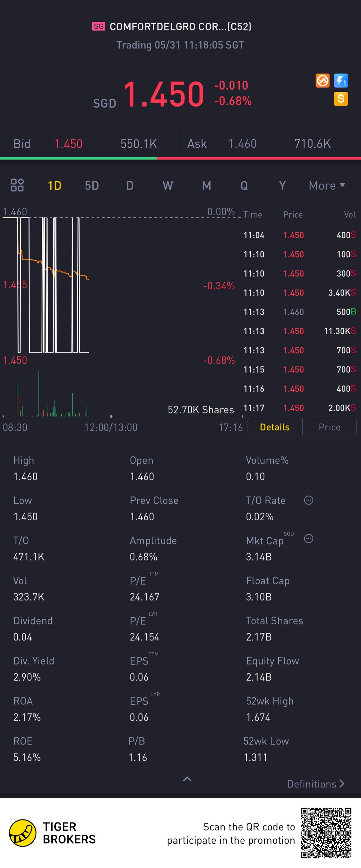Switch to the Q quarterly chart tab
The width and height of the screenshot is (361, 868).
(x=244, y=185)
